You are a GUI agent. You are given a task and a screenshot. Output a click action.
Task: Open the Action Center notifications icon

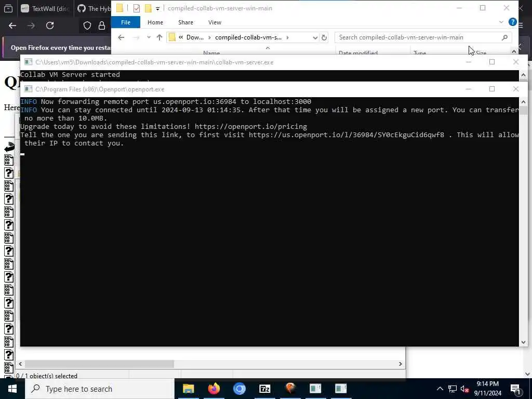click(515, 389)
